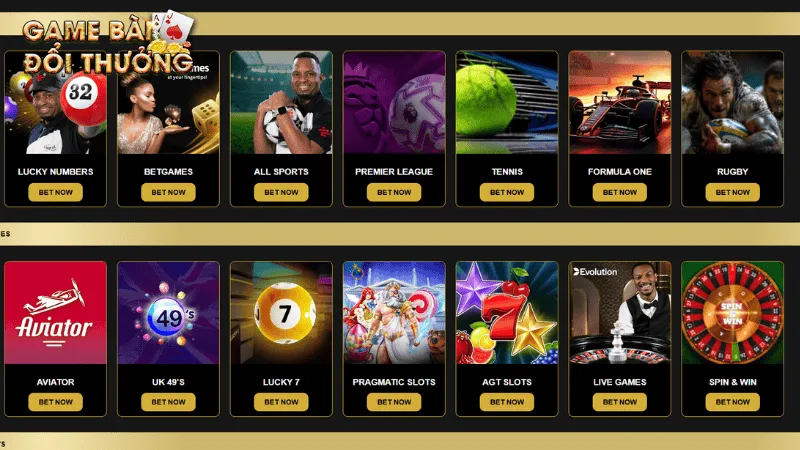Image resolution: width=800 pixels, height=450 pixels.
Task: Click Bet Now under Rugby
Action: tap(733, 192)
